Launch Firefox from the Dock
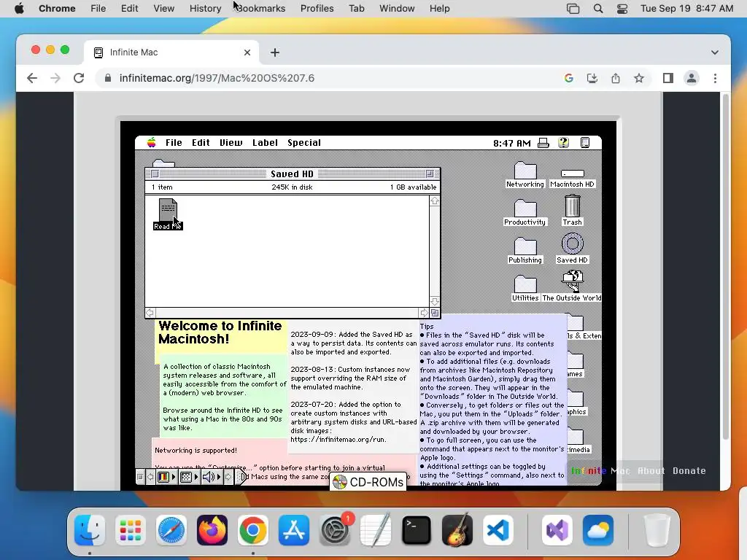The image size is (747, 560). 212,530
